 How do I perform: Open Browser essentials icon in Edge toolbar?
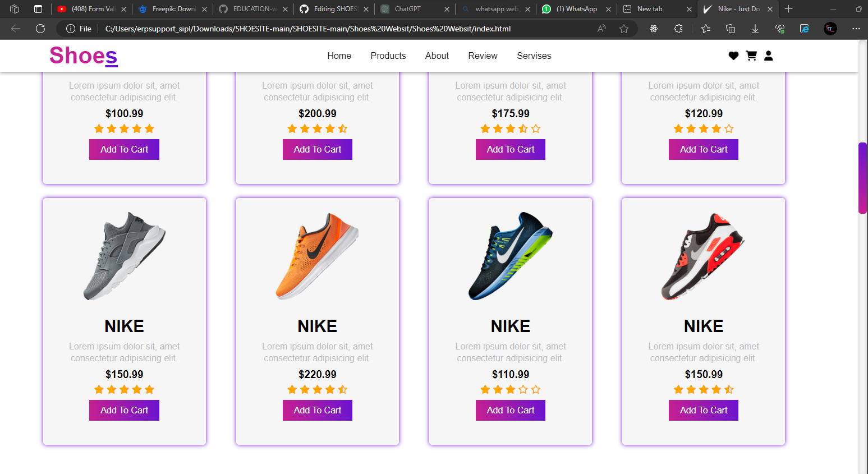[x=779, y=29]
